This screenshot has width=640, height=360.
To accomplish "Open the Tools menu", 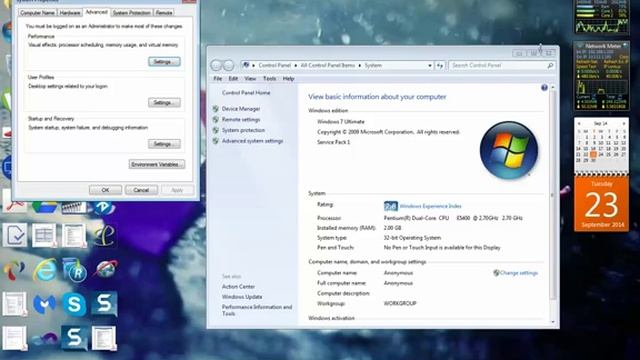I will point(269,78).
